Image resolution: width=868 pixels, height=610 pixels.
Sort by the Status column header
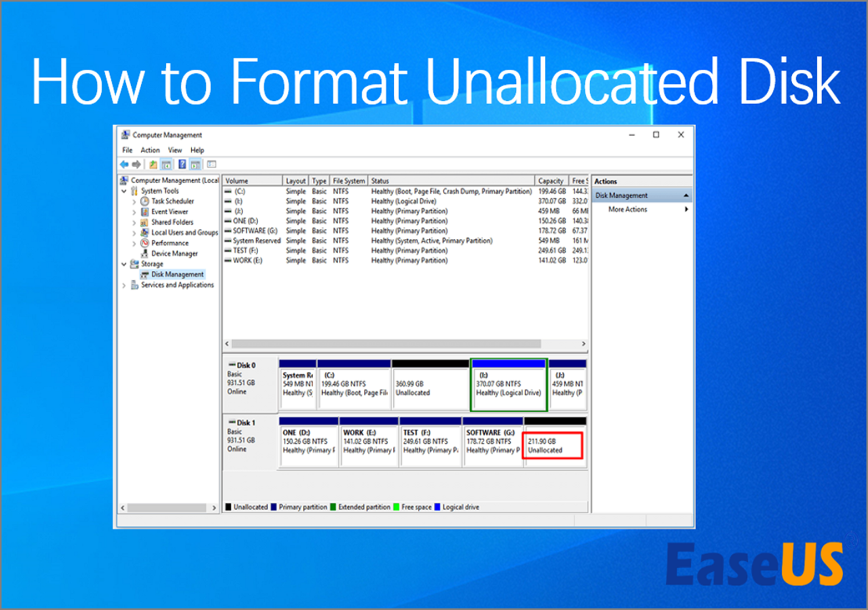click(452, 181)
